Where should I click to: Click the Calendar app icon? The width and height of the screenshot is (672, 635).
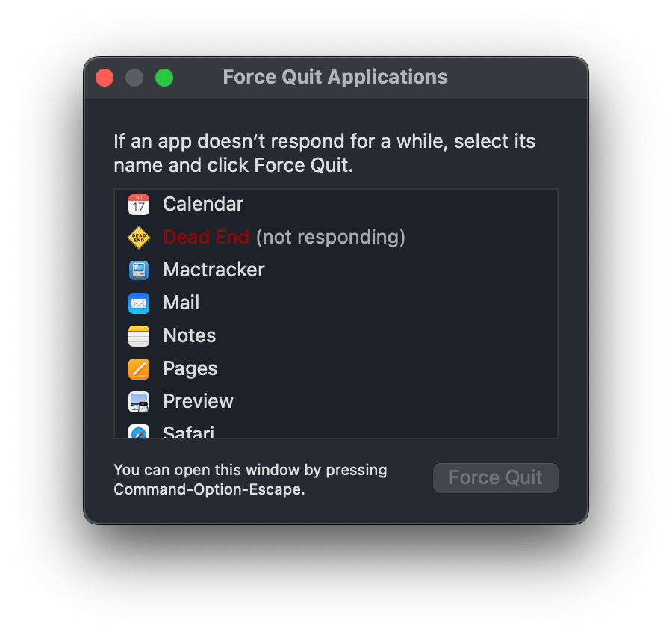tap(139, 204)
